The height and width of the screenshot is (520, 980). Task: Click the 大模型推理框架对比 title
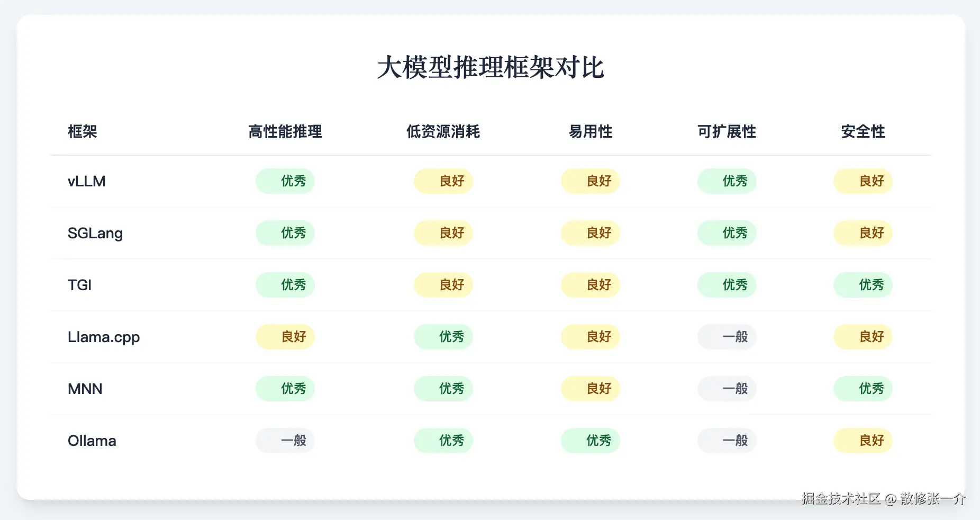(491, 68)
